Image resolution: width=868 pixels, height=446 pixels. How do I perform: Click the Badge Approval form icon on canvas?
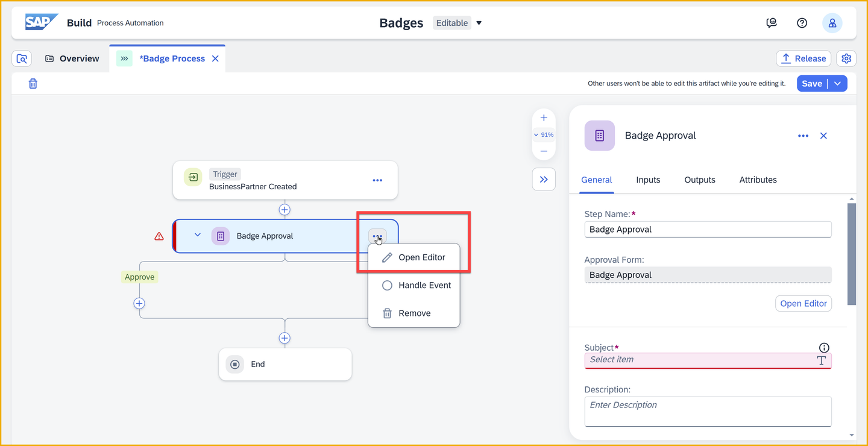221,236
